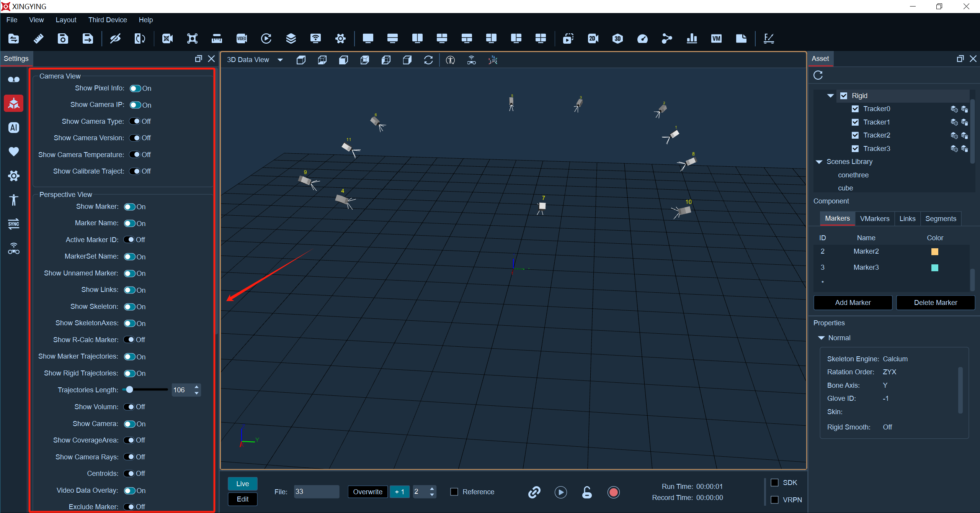Screen dimensions: 980x513
Task: Turn off the Show Links toggle
Action: click(x=130, y=290)
